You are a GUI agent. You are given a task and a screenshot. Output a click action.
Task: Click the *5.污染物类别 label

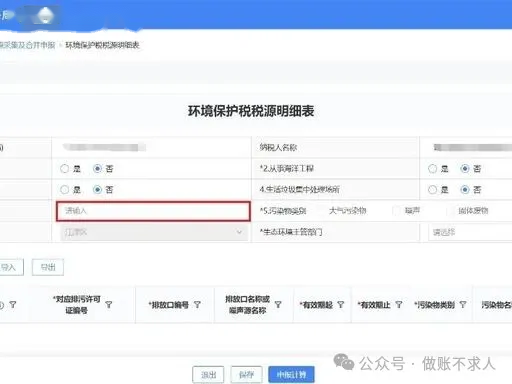click(283, 211)
